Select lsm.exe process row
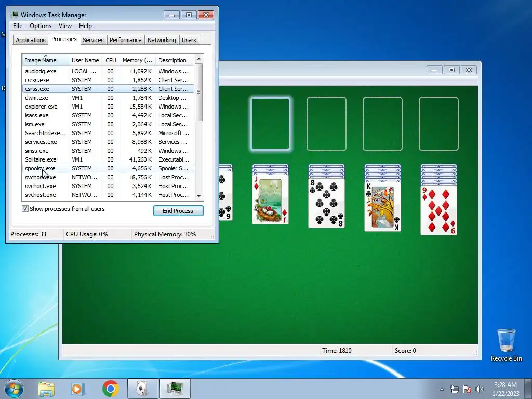Viewport: 532px width, 399px height. point(108,124)
